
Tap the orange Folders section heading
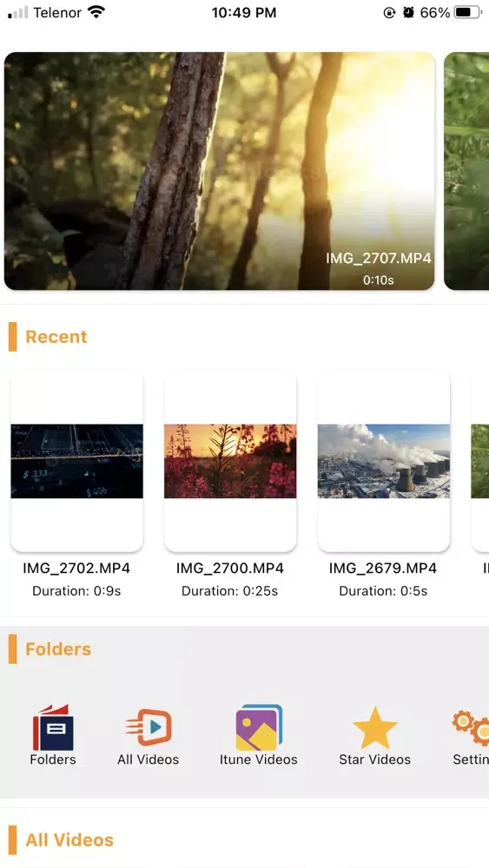58,648
